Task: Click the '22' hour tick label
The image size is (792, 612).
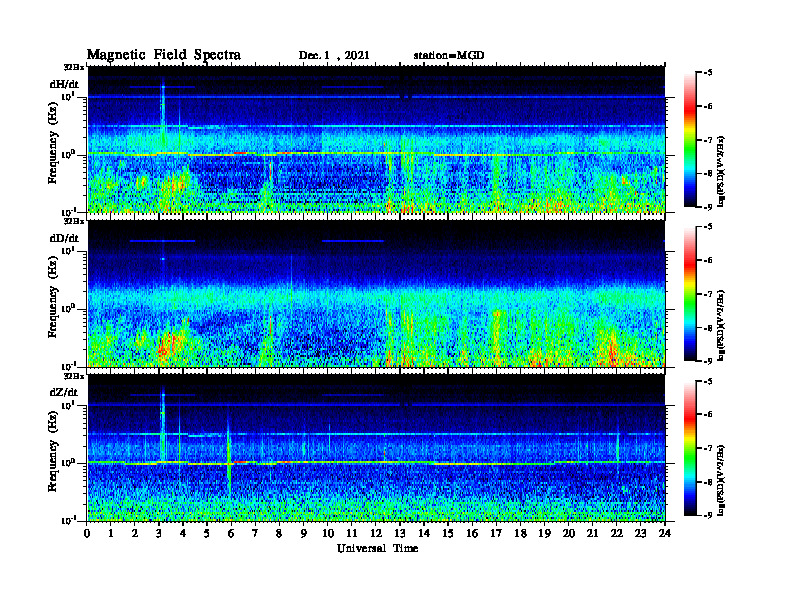Action: point(617,534)
